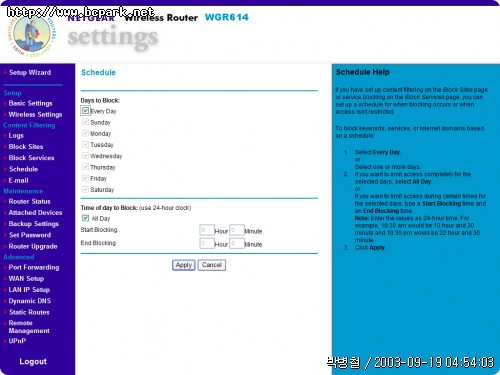500x375 pixels.
Task: Click the Apply button
Action: [184, 265]
